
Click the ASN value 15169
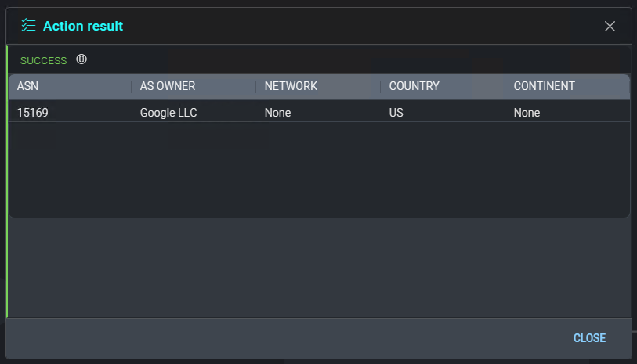point(33,113)
